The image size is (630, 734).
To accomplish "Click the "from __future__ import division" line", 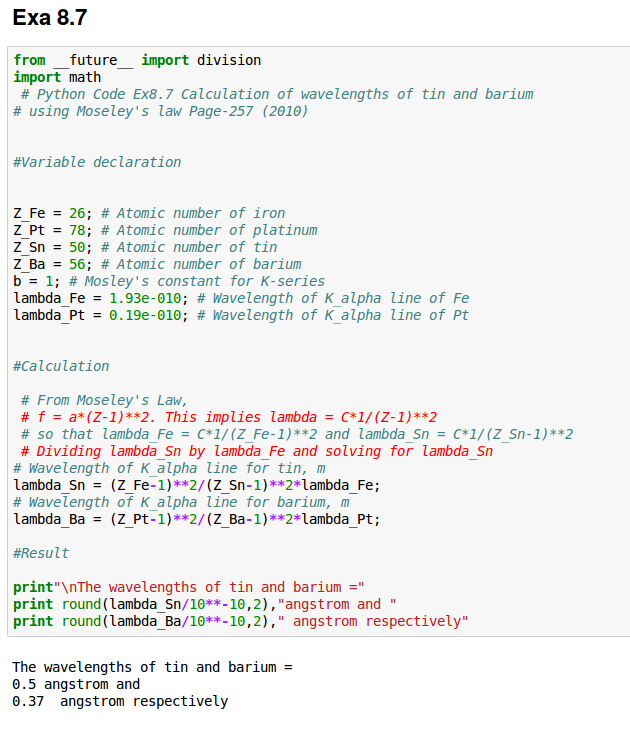I will pos(137,60).
